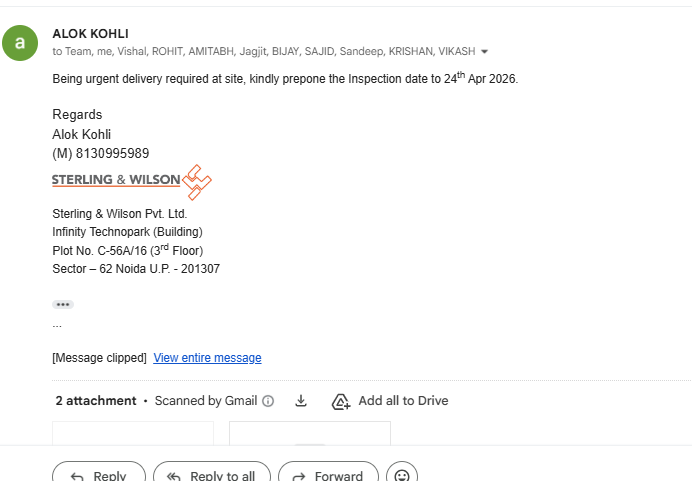Viewport: 692px width, 481px height.
Task: Click the recipients list starting with Team
Action: (x=264, y=52)
